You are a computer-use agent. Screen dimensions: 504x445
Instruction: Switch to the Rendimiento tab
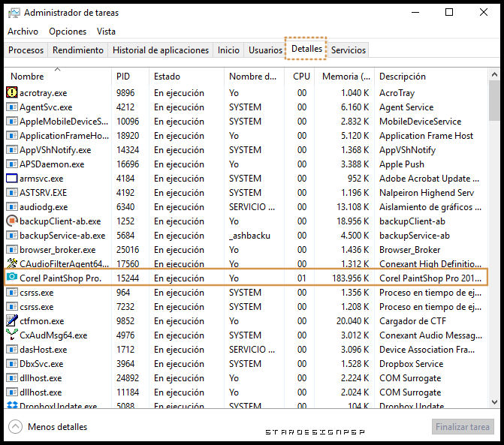point(78,50)
